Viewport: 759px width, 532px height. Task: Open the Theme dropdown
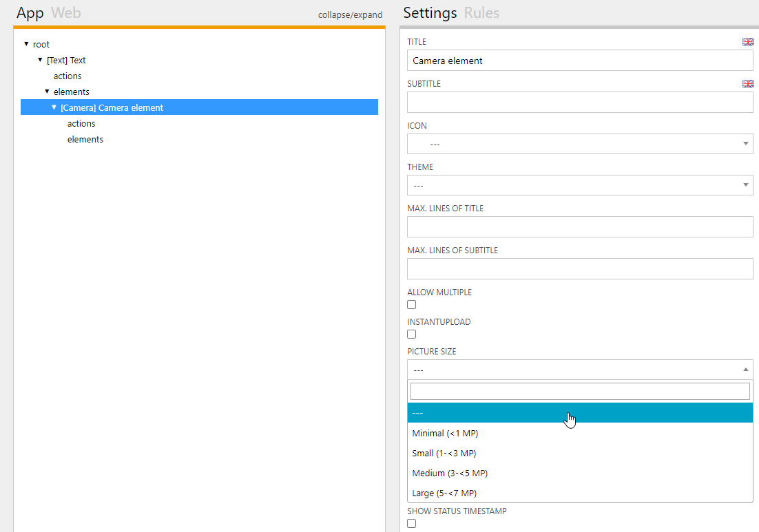point(580,185)
